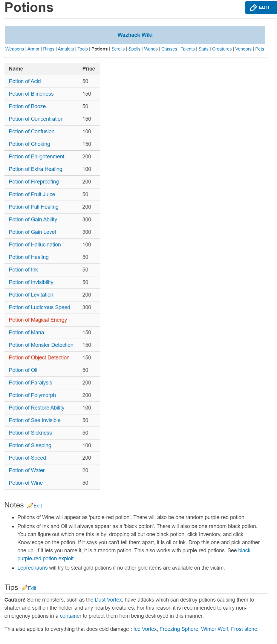Follow the Leprechauns link in Notes
Image resolution: width=277 pixels, height=644 pixels.
click(x=32, y=567)
